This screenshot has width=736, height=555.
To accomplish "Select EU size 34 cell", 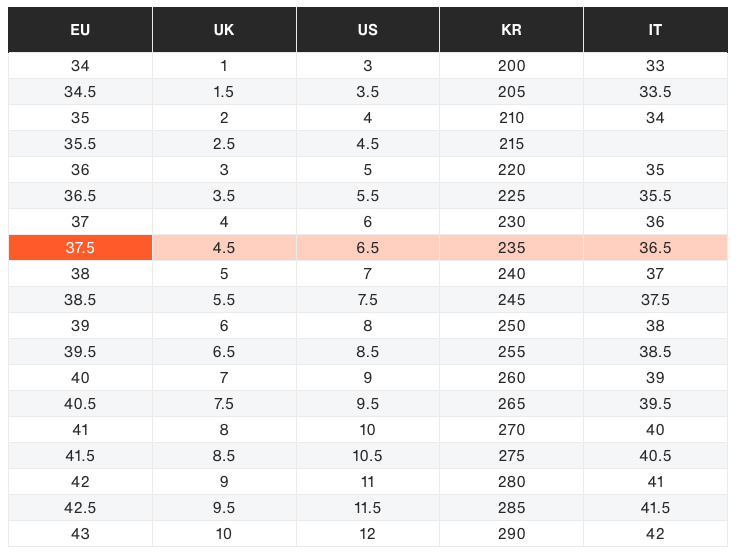I will point(80,65).
